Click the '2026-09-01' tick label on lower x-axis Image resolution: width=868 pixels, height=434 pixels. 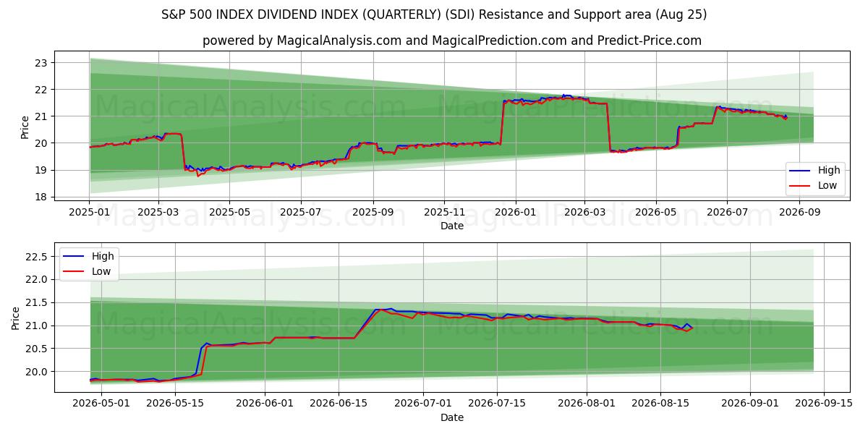point(750,404)
